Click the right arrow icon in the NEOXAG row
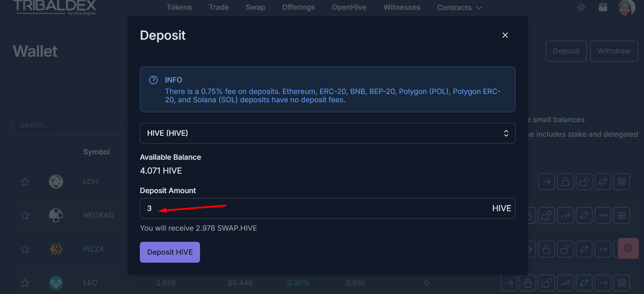 (603, 215)
